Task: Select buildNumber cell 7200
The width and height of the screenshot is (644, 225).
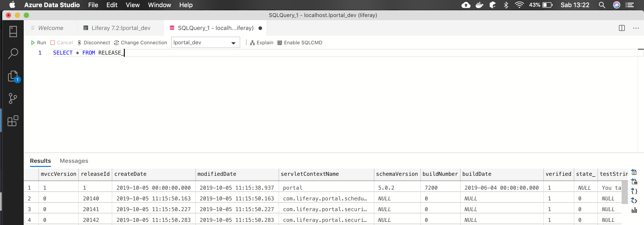Action: (440, 188)
